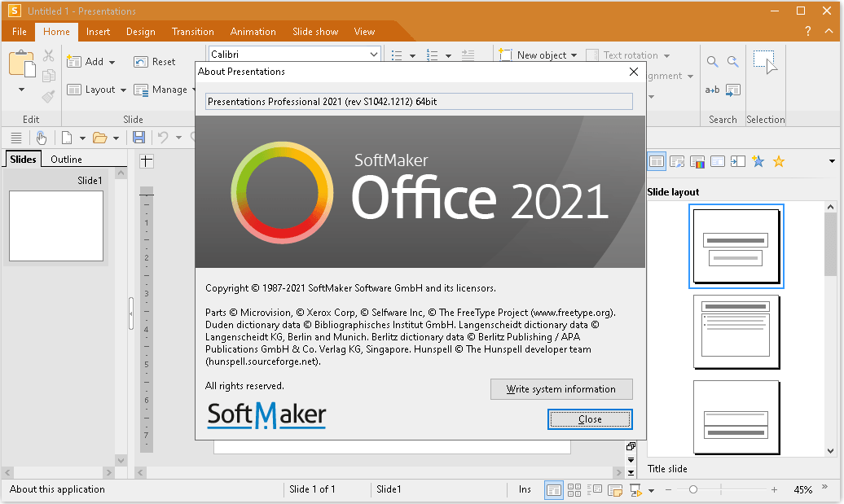Viewport: 844px width, 504px height.
Task: Click the add mini-sorter plus icon
Action: pyautogui.click(x=147, y=161)
